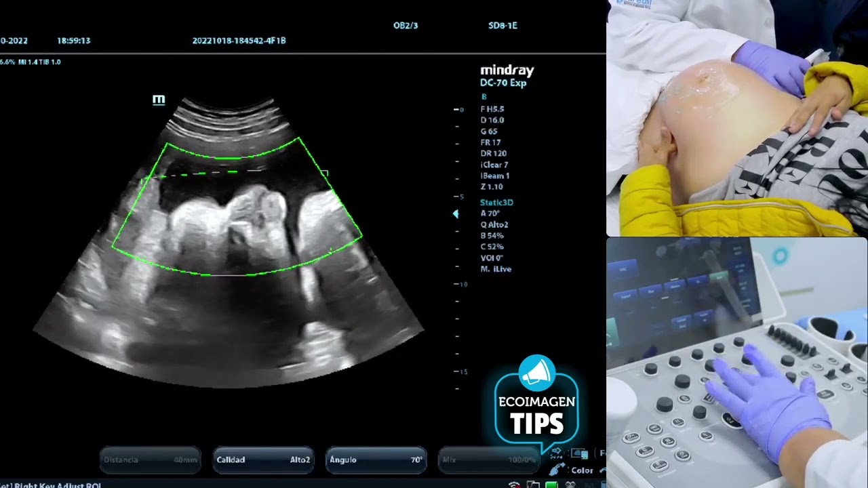This screenshot has height=488, width=868.
Task: Click the '18:59:13' time display
Action: click(x=73, y=41)
